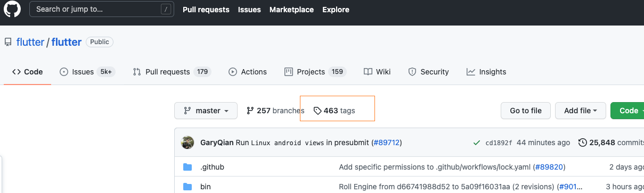This screenshot has width=644, height=193.
Task: Open the bin folder
Action: [x=206, y=187]
